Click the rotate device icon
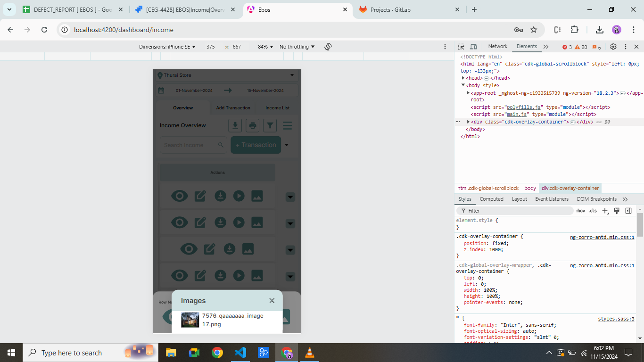This screenshot has width=644, height=362. pyautogui.click(x=328, y=47)
